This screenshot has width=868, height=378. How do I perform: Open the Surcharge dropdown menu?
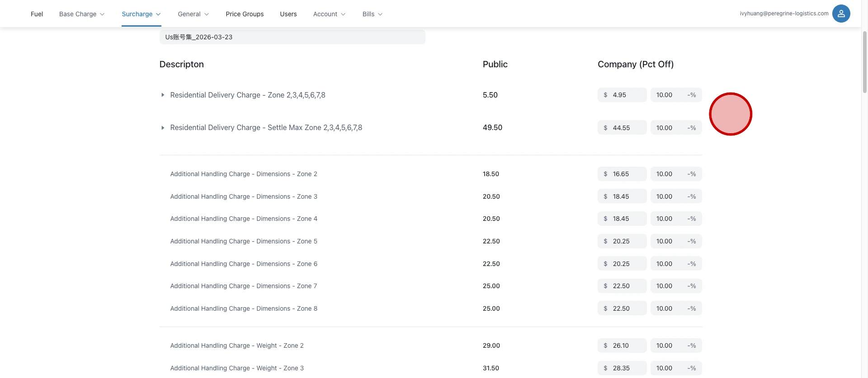click(141, 14)
